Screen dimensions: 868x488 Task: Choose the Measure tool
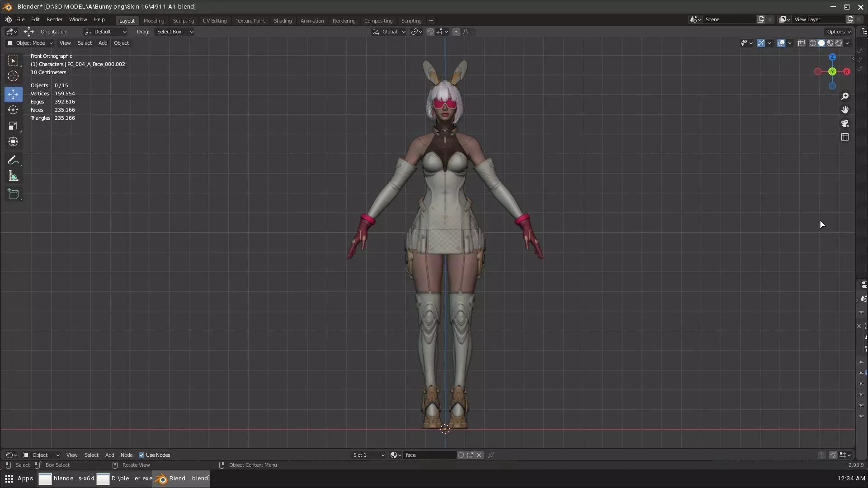[13, 176]
